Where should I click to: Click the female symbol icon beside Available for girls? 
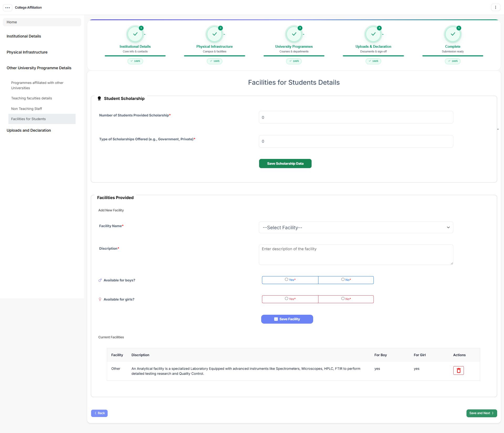tap(100, 299)
